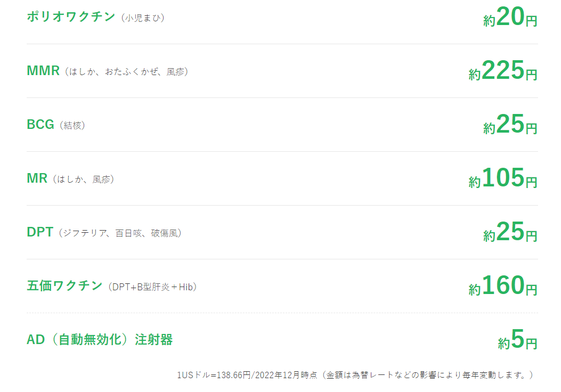Click the ポリオワクチン heading text
This screenshot has width=561, height=392.
point(71,17)
